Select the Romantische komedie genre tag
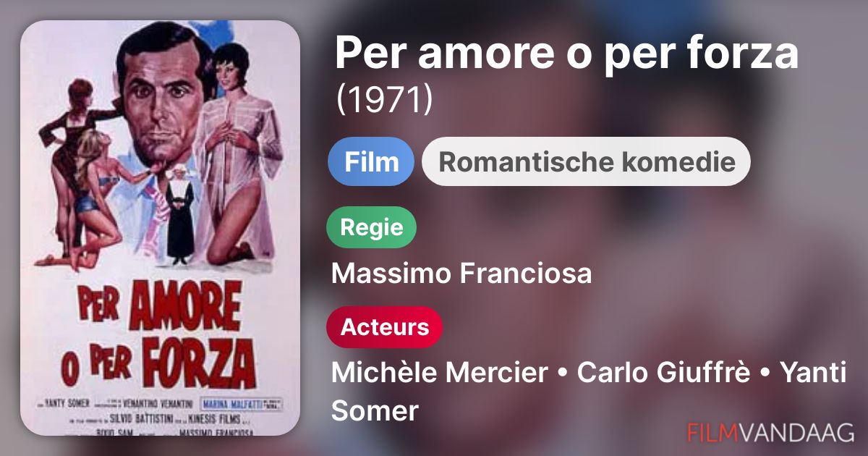Image resolution: width=868 pixels, height=456 pixels. [587, 161]
